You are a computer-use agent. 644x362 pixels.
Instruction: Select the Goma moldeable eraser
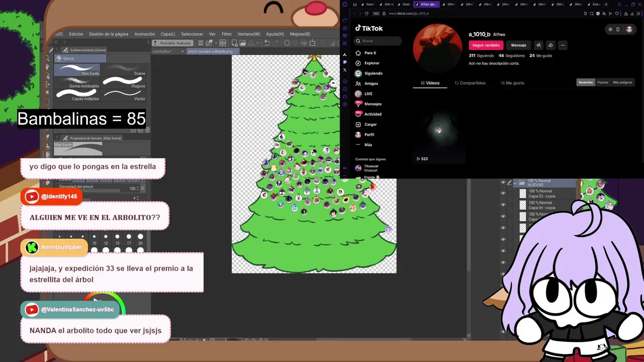tap(77, 82)
